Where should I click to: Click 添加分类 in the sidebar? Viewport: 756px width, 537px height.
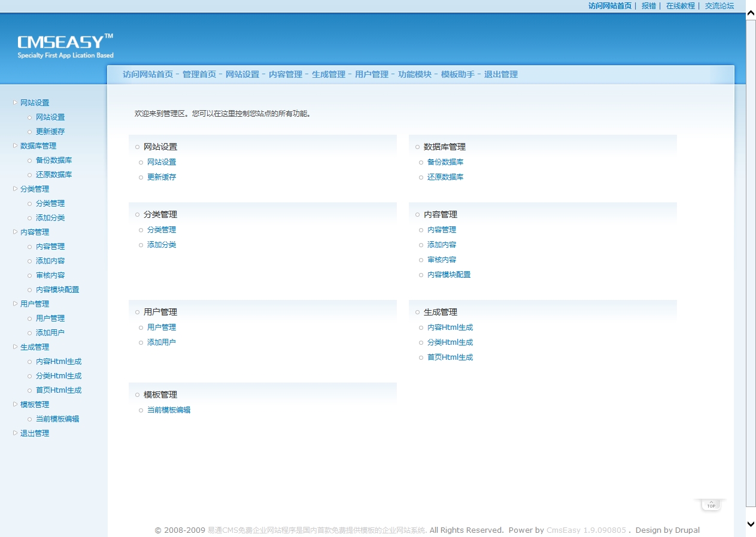pyautogui.click(x=50, y=217)
